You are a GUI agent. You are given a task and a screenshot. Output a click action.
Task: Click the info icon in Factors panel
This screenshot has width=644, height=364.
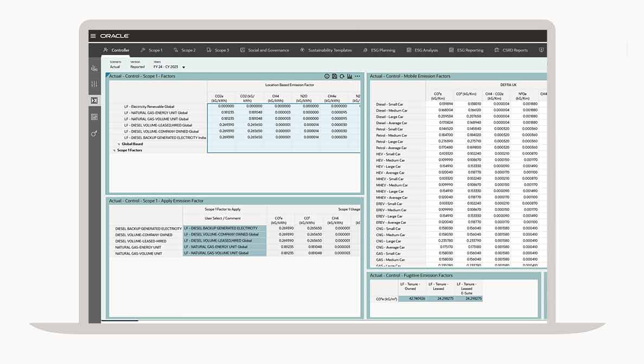(327, 76)
